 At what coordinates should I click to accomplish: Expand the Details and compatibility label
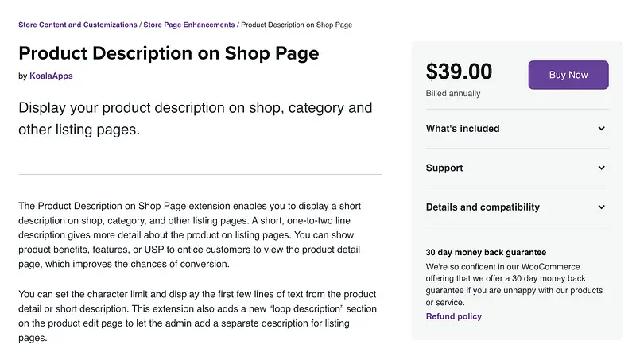click(483, 207)
